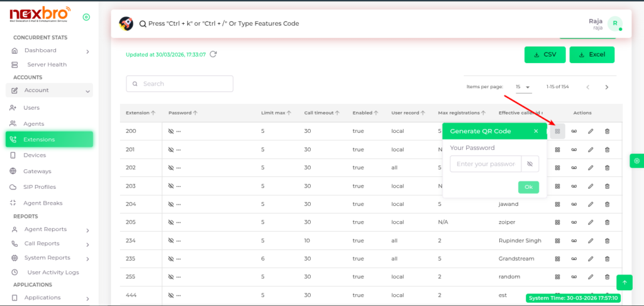Open the items per page dropdown

pyautogui.click(x=523, y=87)
